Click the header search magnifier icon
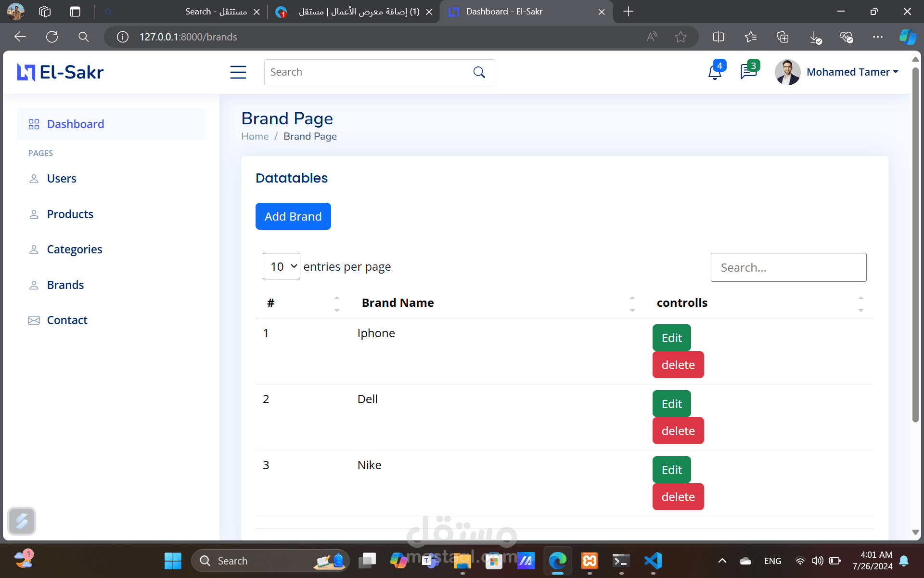 pos(479,72)
